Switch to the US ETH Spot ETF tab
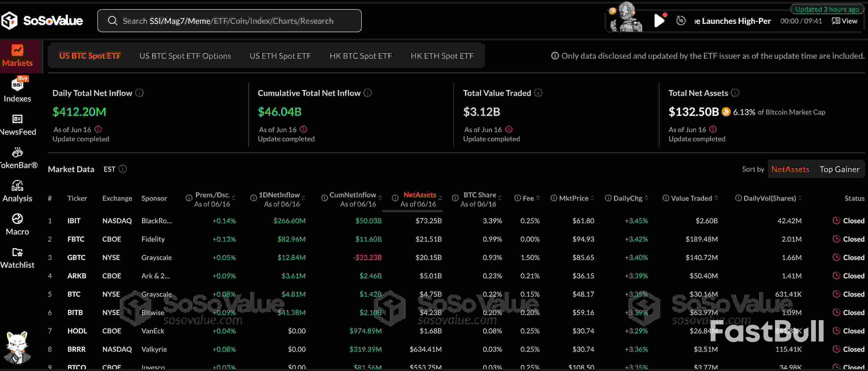This screenshot has width=868, height=371. pos(280,56)
